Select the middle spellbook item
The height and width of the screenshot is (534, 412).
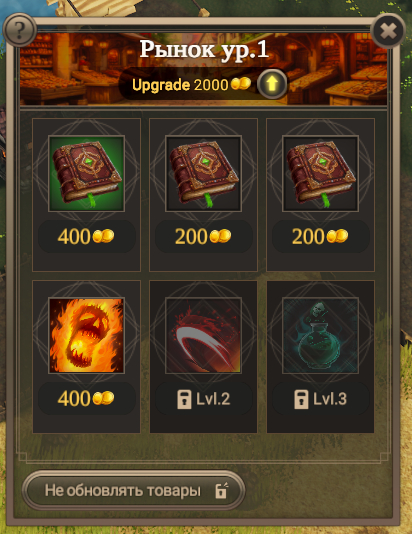203,174
